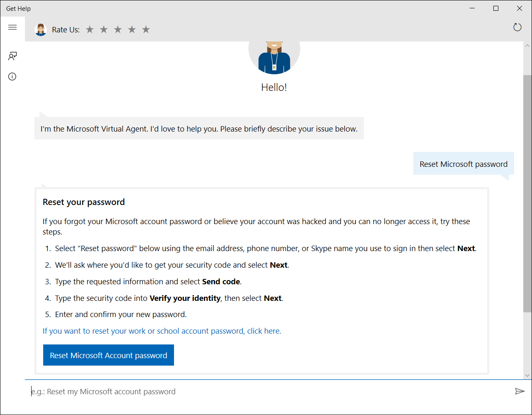Click the Hello avatar illustration
Screen dimensions: 532x415
pos(274,56)
